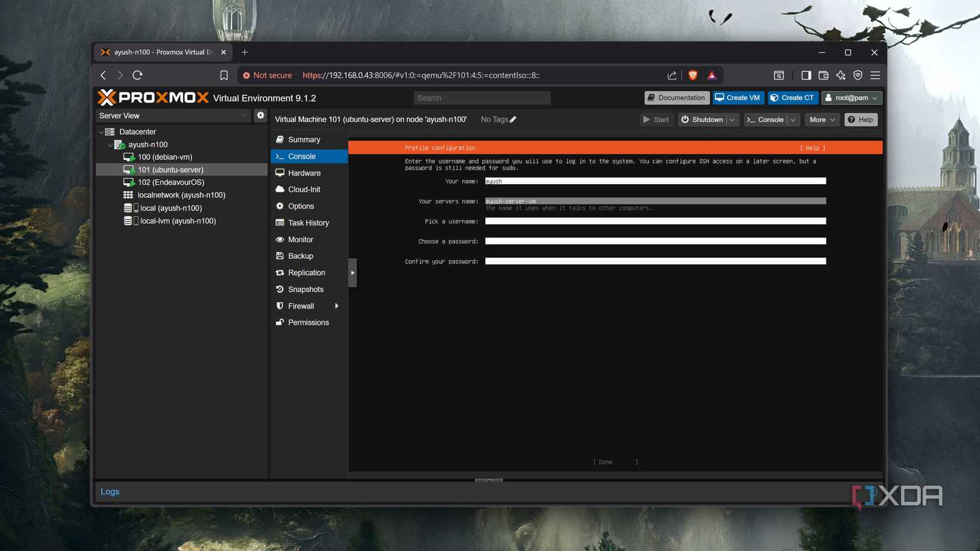Collapse the Datacenter tree node
The height and width of the screenshot is (551, 980).
coord(101,131)
